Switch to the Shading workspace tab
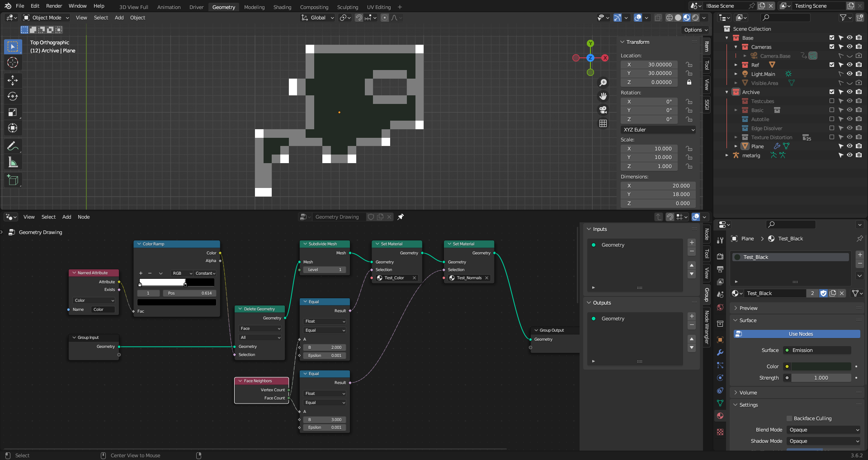The image size is (868, 460). pos(282,7)
